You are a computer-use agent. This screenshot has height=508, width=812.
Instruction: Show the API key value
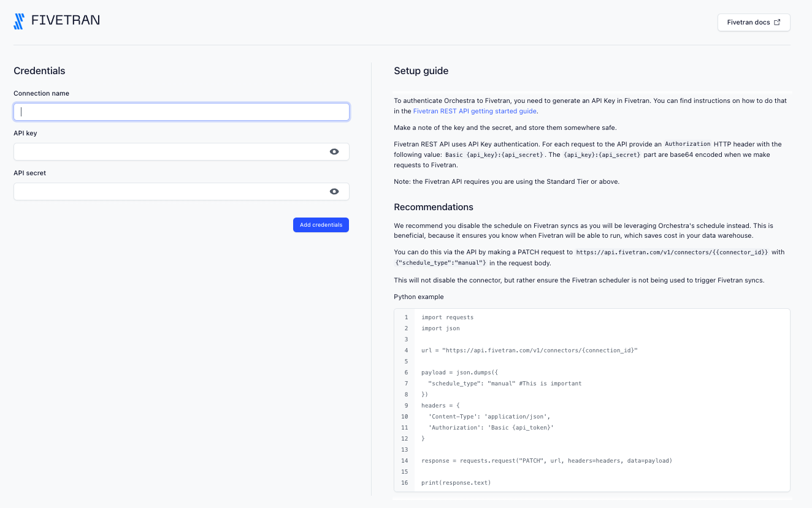pos(334,151)
